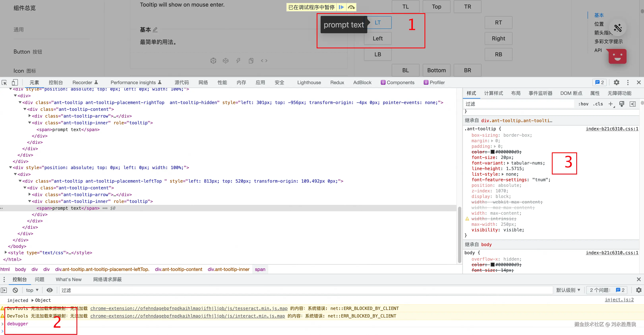Click the magic wand floating button
Image resolution: width=644 pixels, height=335 pixels.
tap(618, 28)
